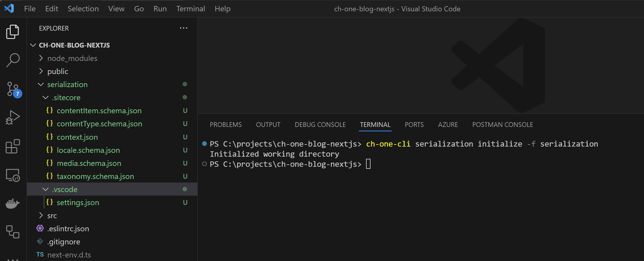Open the Explorer view in activity bar
644x261 pixels.
point(12,32)
